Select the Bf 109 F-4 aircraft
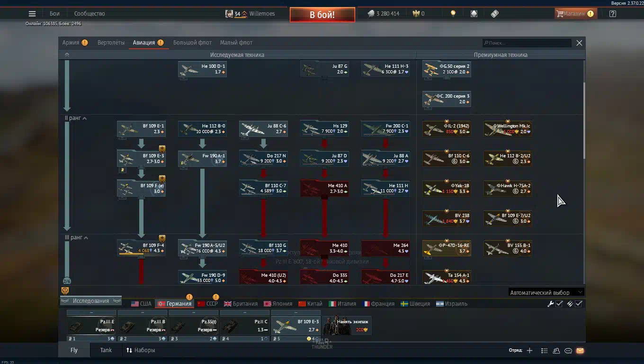This screenshot has width=644, height=364. (141, 248)
